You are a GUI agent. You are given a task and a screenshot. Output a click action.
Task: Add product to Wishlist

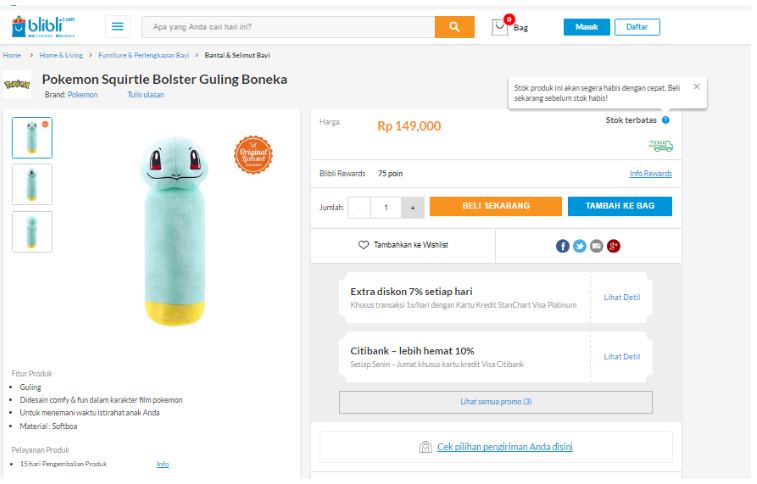pos(403,245)
